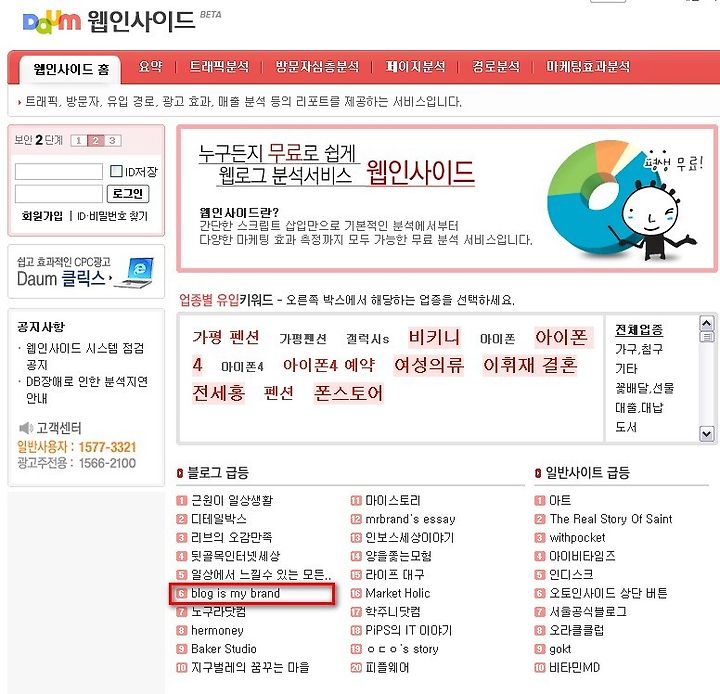Select 전체업종 in the industry list
Image resolution: width=720 pixels, height=694 pixels.
(x=639, y=329)
